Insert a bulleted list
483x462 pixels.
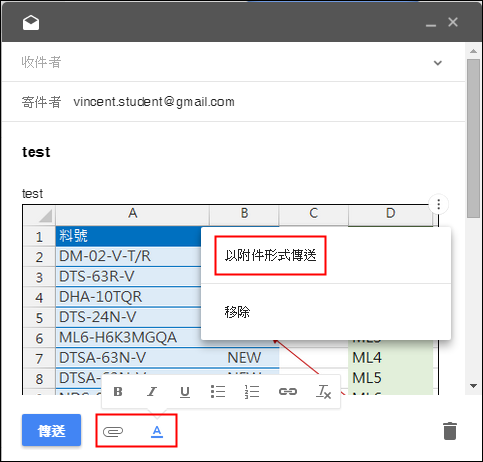[x=218, y=391]
